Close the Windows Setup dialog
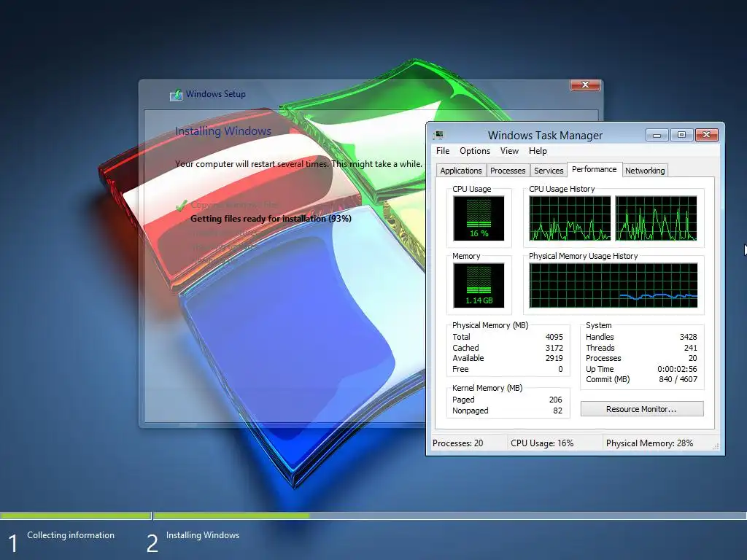The image size is (747, 560). [x=586, y=85]
